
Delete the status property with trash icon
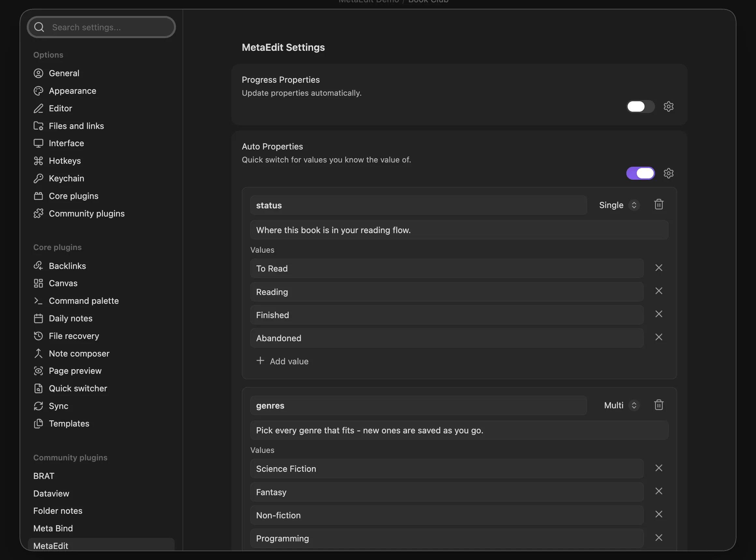pyautogui.click(x=659, y=204)
